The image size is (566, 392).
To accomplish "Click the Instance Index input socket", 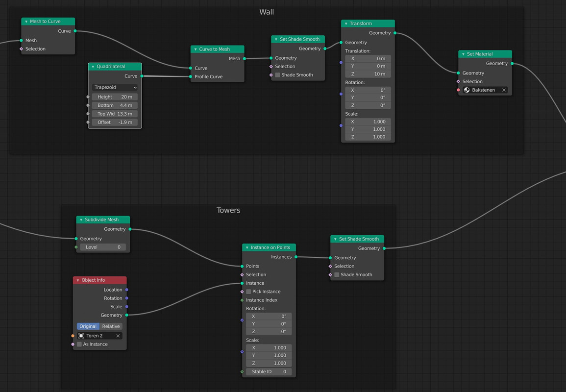I will [242, 300].
